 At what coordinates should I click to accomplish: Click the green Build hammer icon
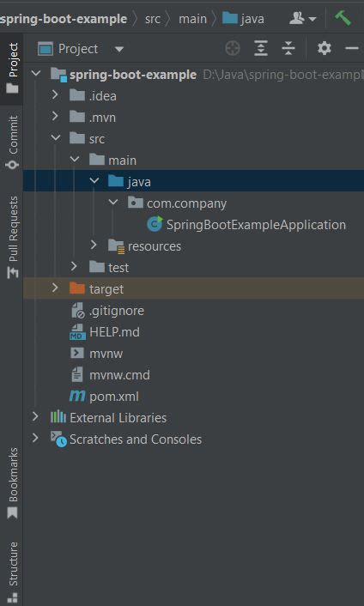click(x=343, y=18)
